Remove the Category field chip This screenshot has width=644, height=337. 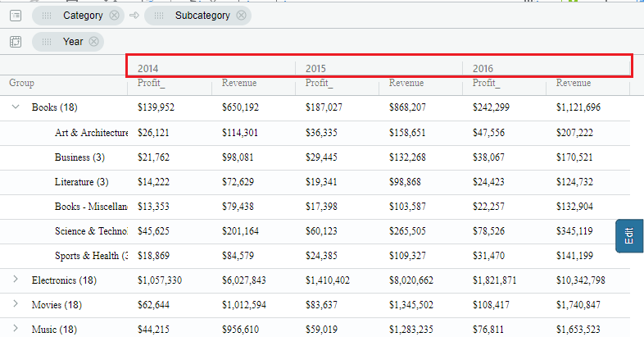coord(114,16)
